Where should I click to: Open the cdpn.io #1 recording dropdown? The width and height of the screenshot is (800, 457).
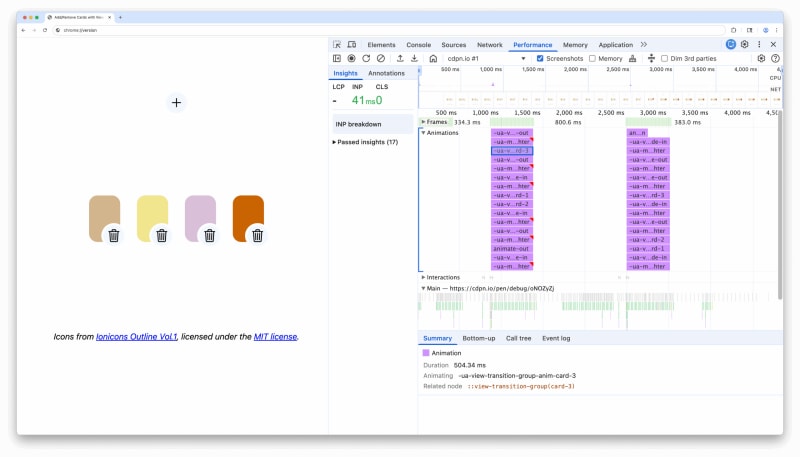[x=487, y=59]
